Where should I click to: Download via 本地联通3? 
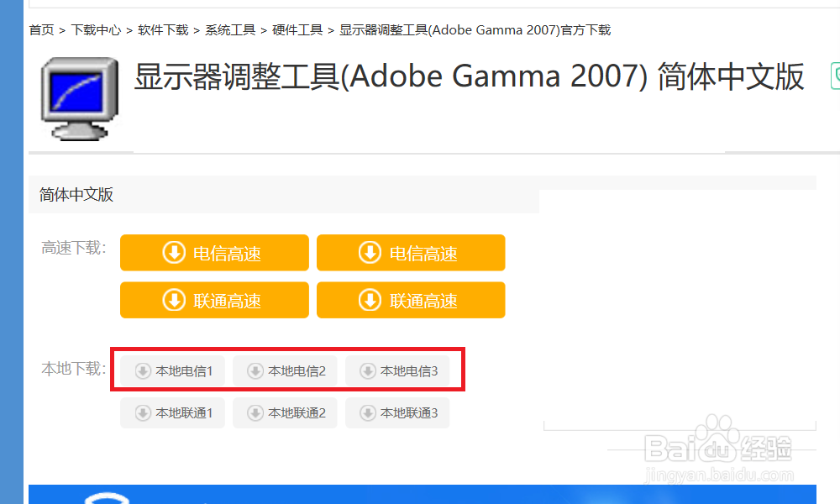click(x=397, y=413)
